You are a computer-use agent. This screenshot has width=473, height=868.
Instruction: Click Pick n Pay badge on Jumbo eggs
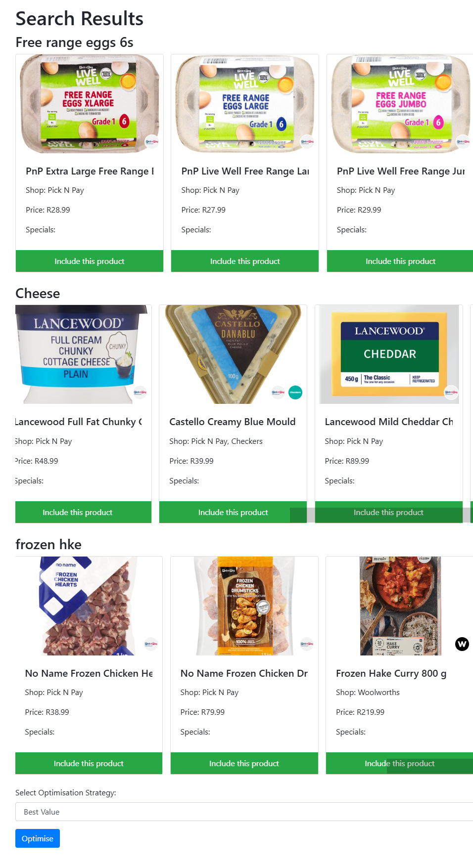(463, 141)
